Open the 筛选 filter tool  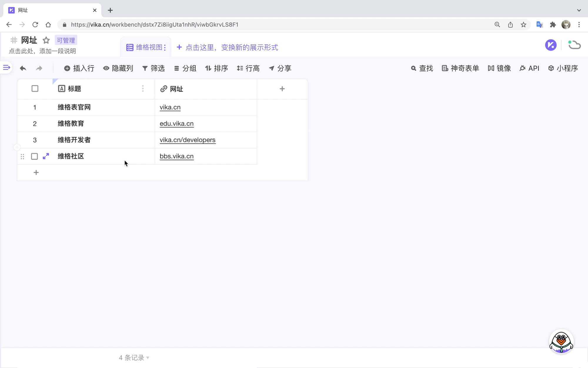click(x=153, y=68)
